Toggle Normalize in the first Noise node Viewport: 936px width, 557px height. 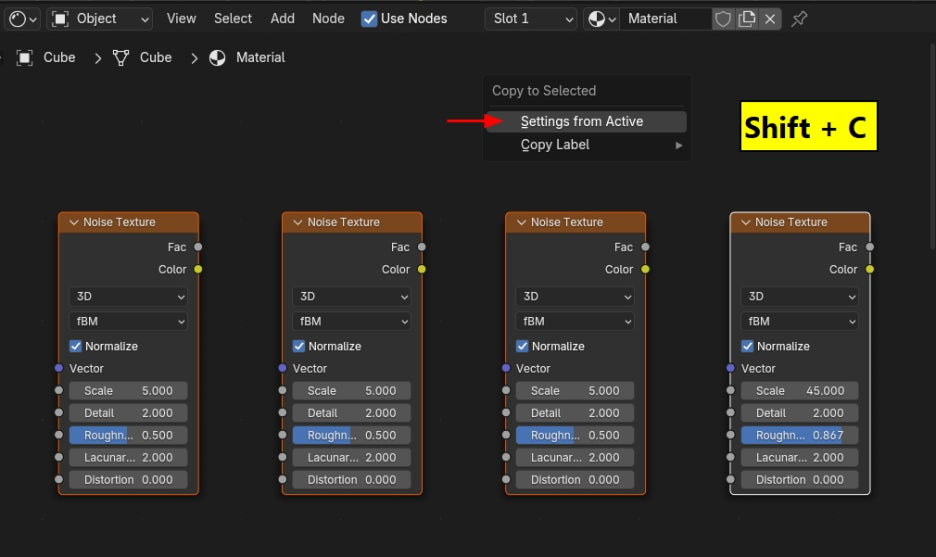pos(76,346)
